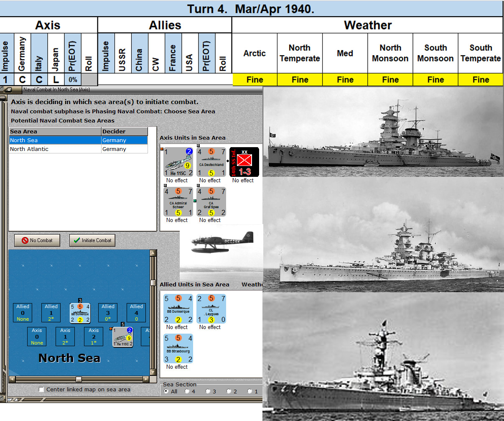Click the Decider column header
Screen dimensions: 504x421
pos(125,131)
